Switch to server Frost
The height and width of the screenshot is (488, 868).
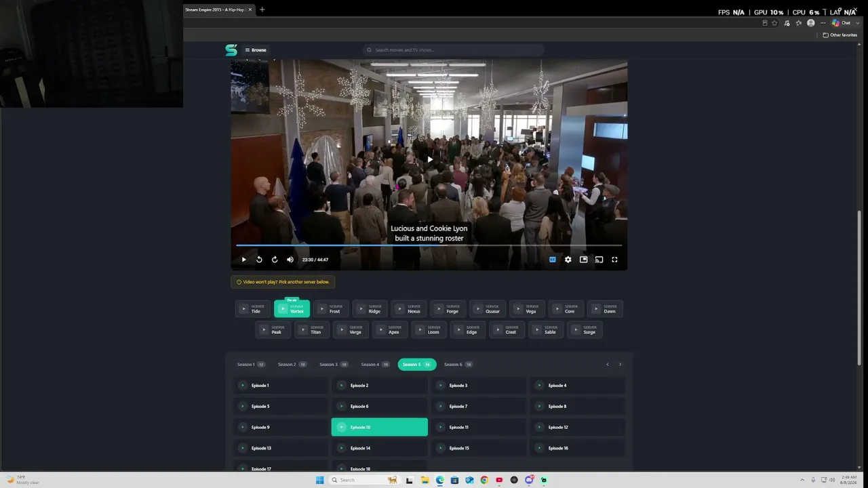331,309
